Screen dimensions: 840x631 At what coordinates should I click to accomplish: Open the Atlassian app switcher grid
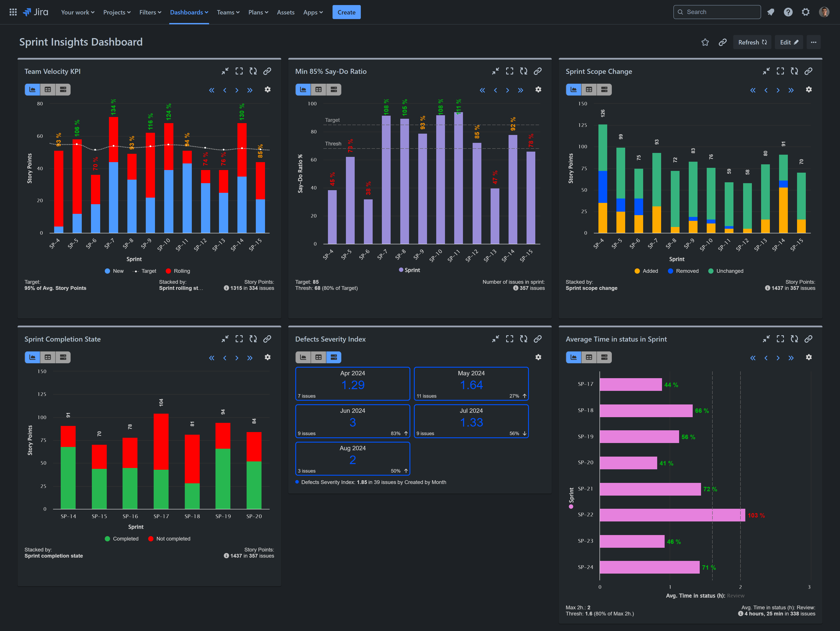[x=12, y=12]
